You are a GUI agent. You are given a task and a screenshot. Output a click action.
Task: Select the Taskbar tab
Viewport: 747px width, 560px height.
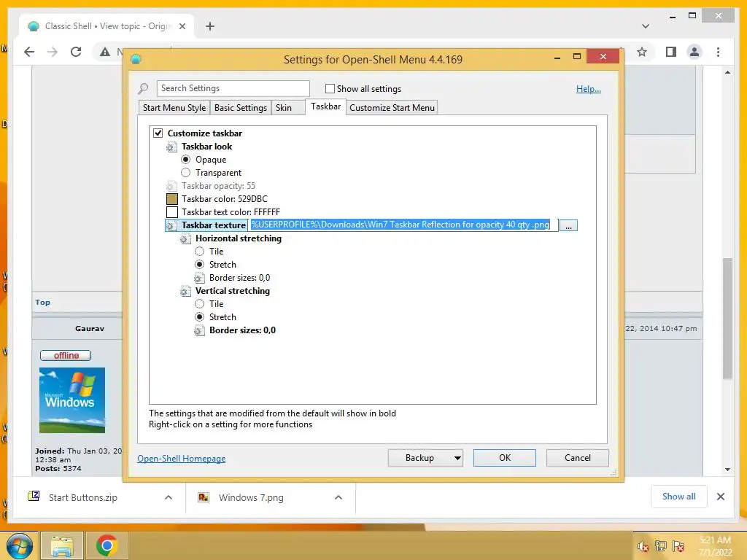tap(325, 106)
